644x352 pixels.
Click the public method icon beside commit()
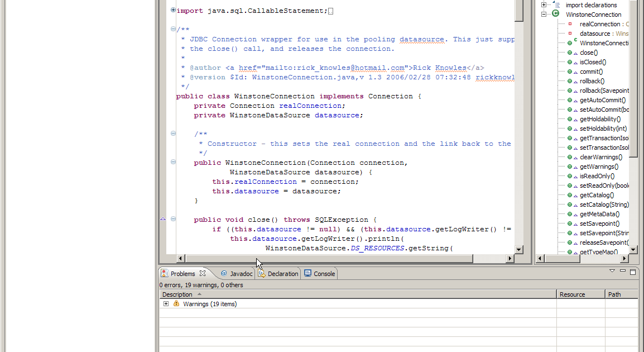coord(570,72)
